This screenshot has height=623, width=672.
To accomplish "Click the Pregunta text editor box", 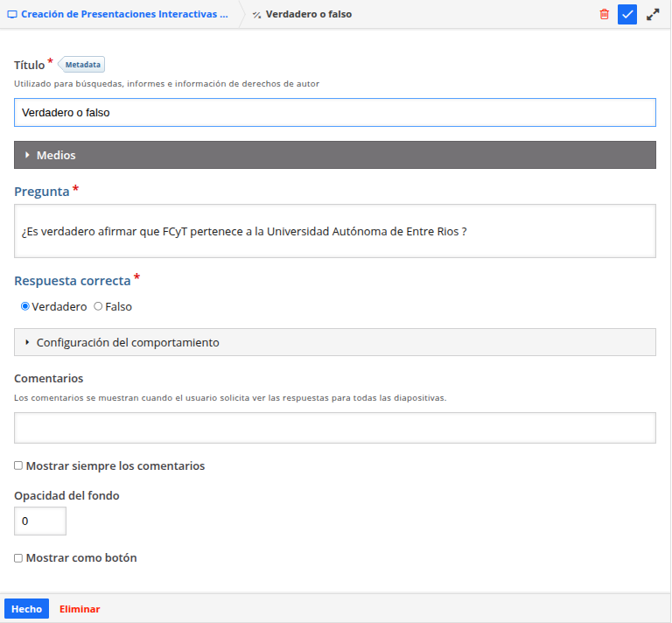I will point(335,231).
